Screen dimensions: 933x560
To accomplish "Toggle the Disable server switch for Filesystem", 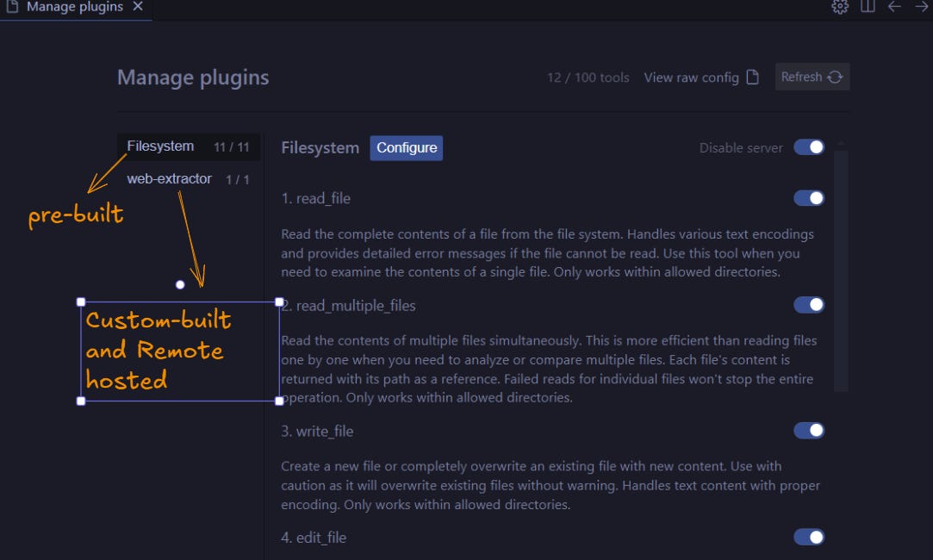I will pos(808,147).
